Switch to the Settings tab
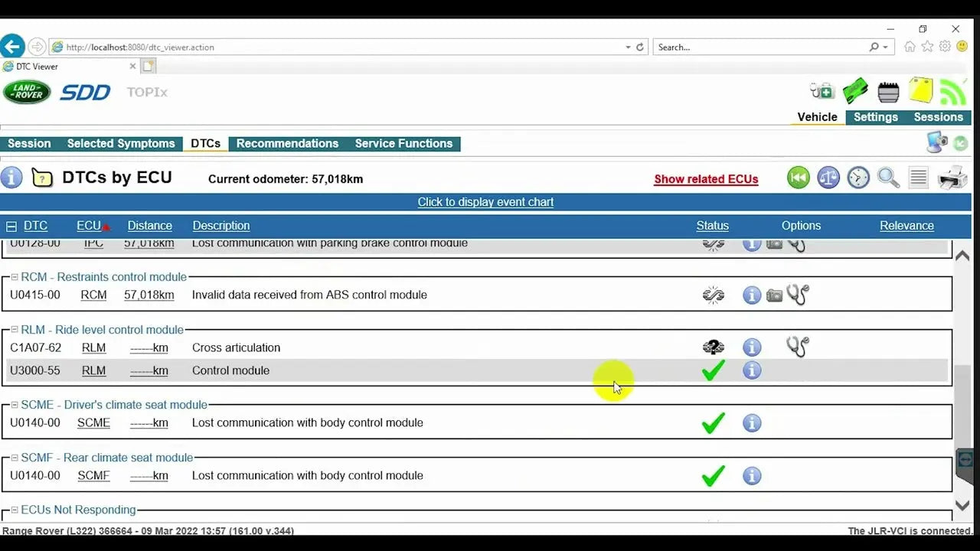Viewport: 980px width, 551px height. (875, 117)
